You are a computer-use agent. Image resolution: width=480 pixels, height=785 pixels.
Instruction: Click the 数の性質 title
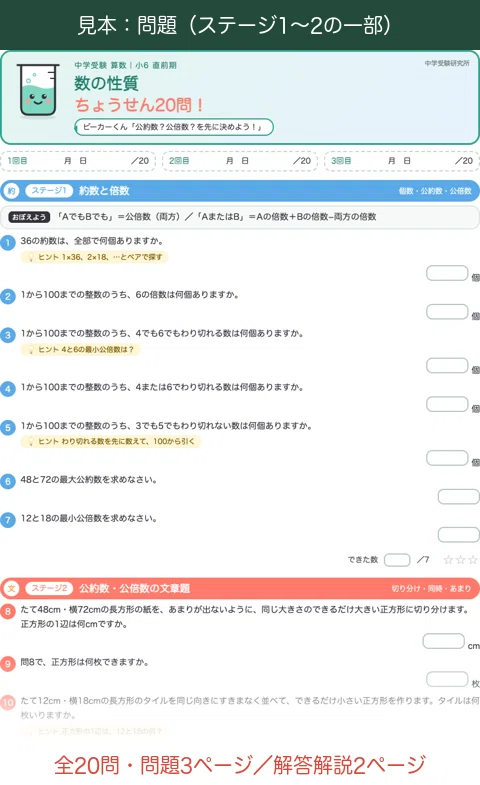pyautogui.click(x=106, y=83)
